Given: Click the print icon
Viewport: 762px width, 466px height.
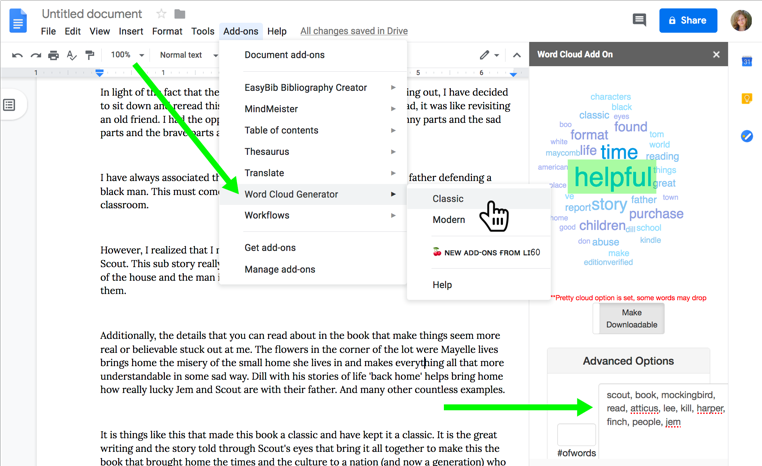Looking at the screenshot, I should (53, 55).
